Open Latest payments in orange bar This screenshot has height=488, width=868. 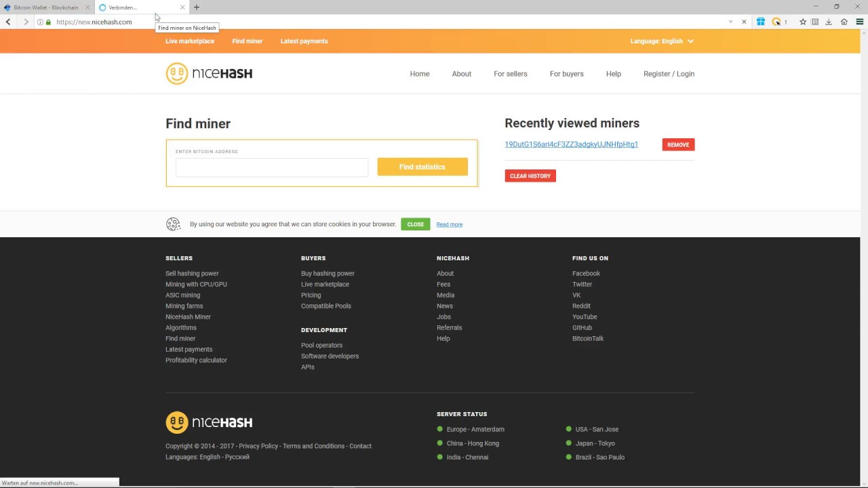point(304,41)
